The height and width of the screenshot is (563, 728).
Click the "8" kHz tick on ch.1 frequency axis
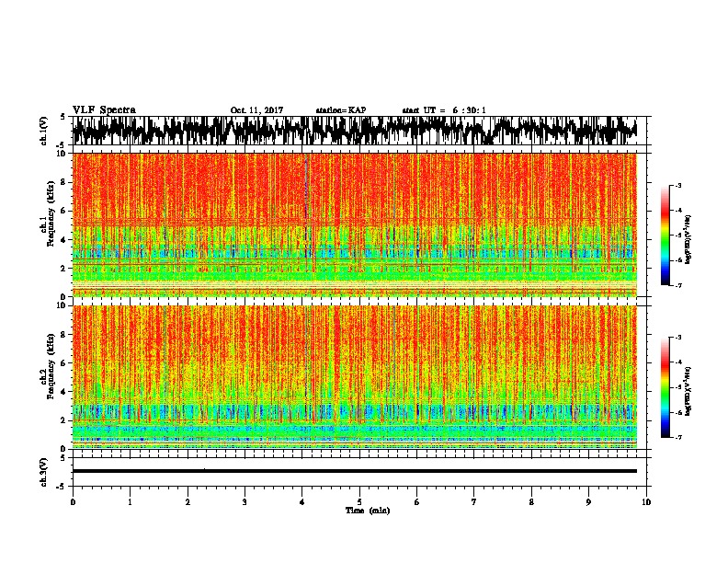pyautogui.click(x=64, y=182)
